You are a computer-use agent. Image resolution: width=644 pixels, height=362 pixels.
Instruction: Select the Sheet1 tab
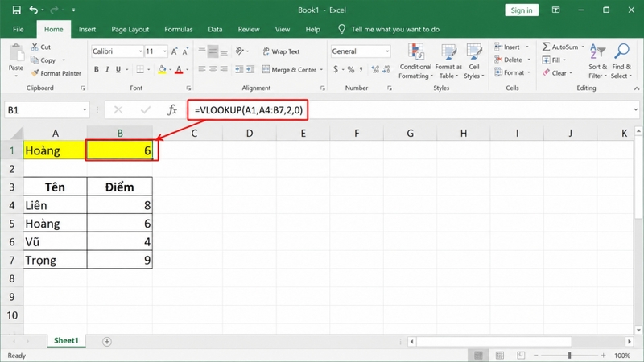(66, 340)
